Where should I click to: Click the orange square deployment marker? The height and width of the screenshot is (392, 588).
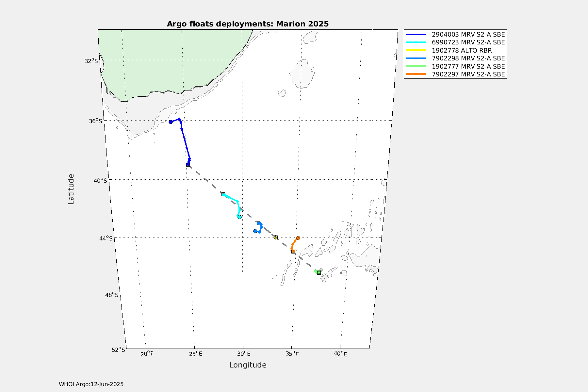coord(293,252)
